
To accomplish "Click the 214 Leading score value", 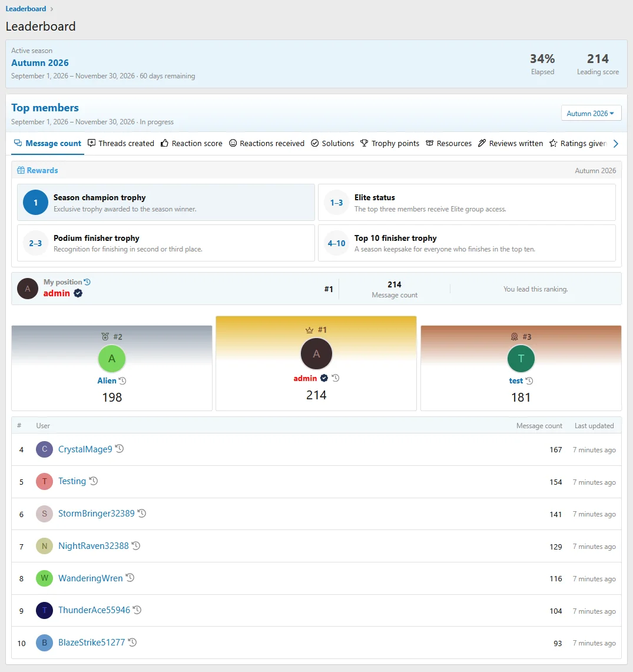I will tap(598, 58).
